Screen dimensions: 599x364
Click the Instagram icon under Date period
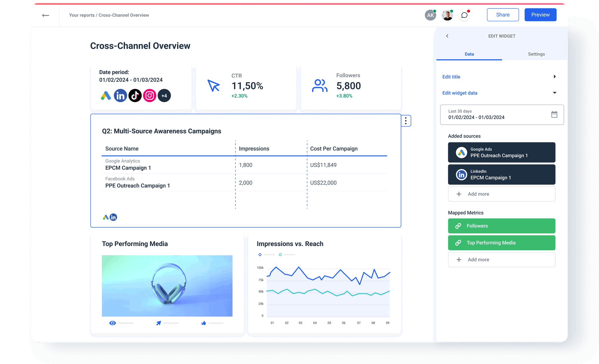tap(150, 95)
